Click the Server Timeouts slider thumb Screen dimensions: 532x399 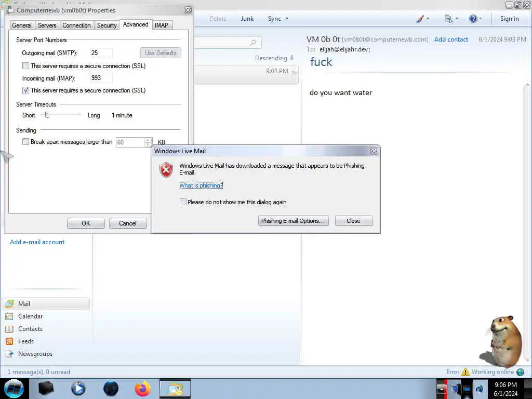47,115
